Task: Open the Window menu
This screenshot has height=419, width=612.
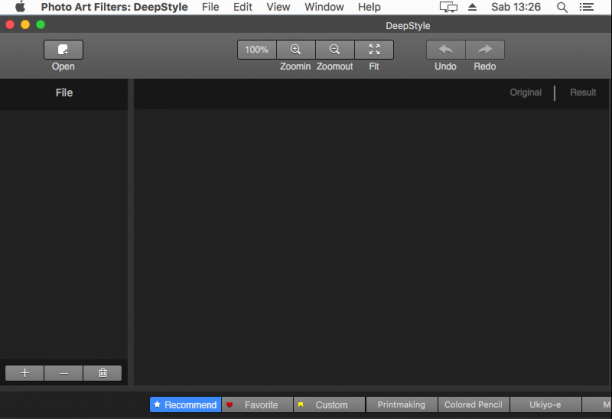Action: [x=324, y=7]
